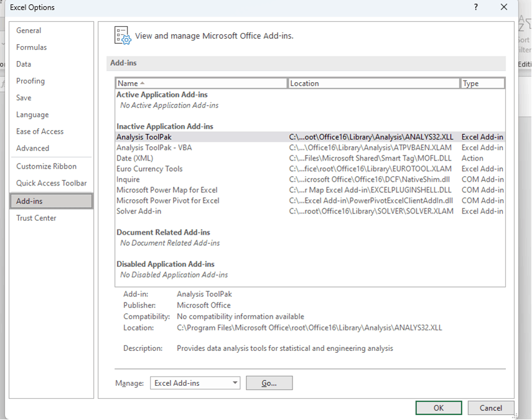Click the Help question mark button

pyautogui.click(x=476, y=7)
